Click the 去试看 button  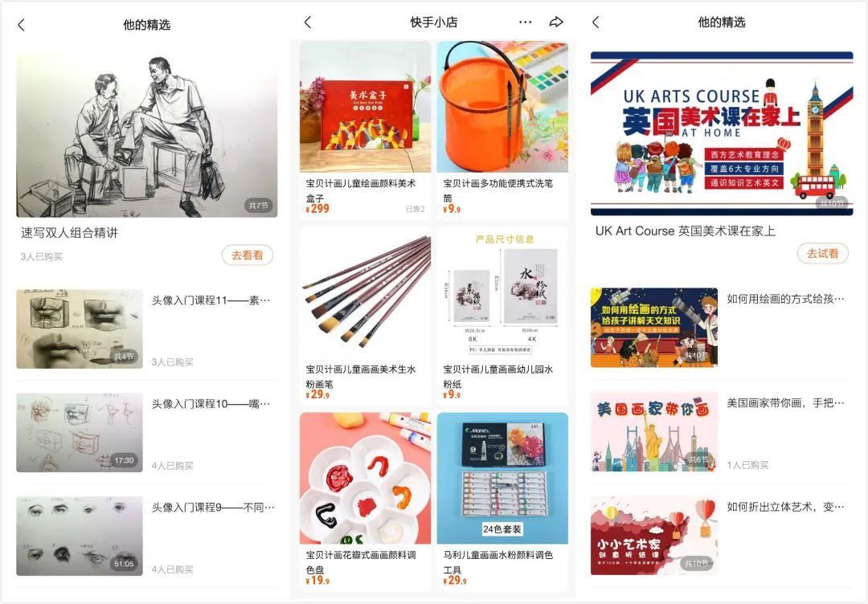pos(823,253)
